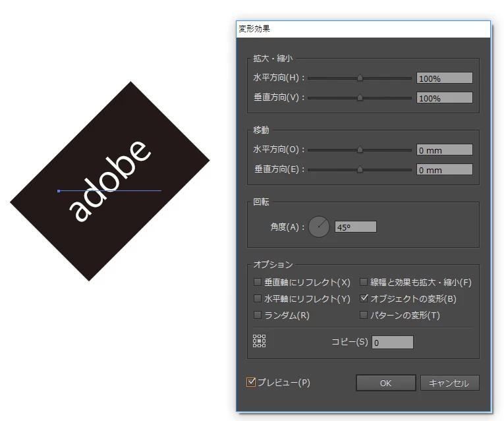Enable パターンの変形(T) checkbox
Image resolution: width=504 pixels, height=421 pixels.
364,315
